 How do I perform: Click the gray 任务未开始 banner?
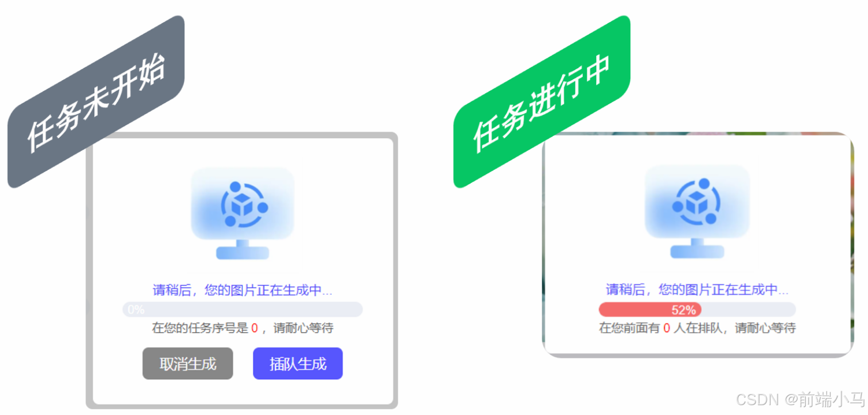(x=96, y=102)
